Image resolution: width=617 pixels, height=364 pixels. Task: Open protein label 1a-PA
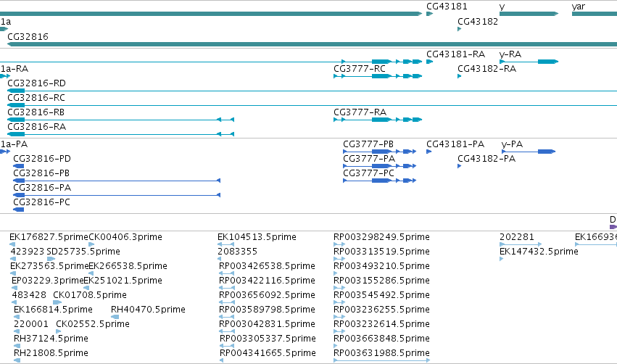[x=15, y=144]
